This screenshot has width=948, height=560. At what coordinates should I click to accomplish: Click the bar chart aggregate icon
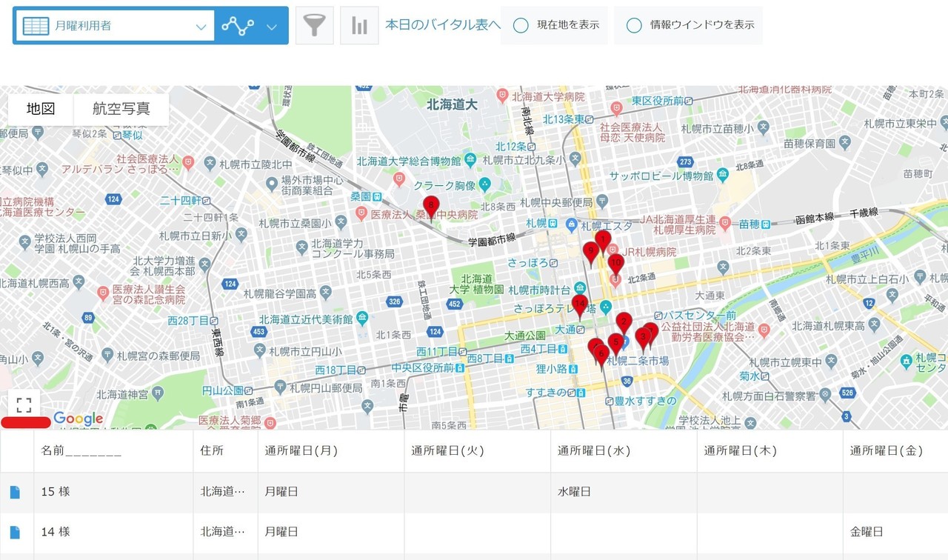(x=359, y=26)
